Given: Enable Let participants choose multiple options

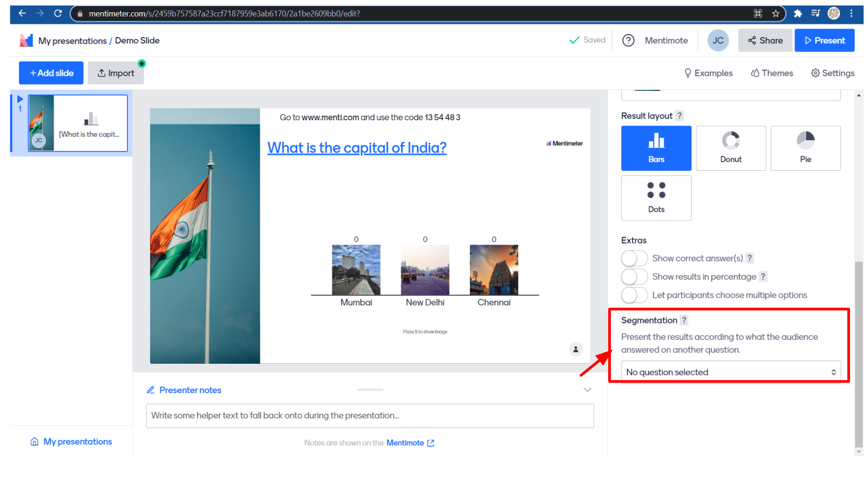Looking at the screenshot, I should point(634,295).
